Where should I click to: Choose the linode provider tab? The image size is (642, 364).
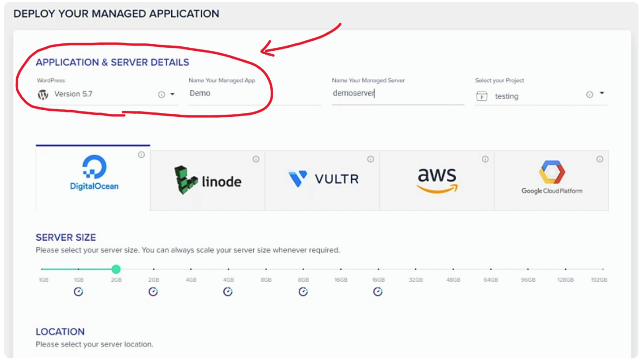point(208,180)
